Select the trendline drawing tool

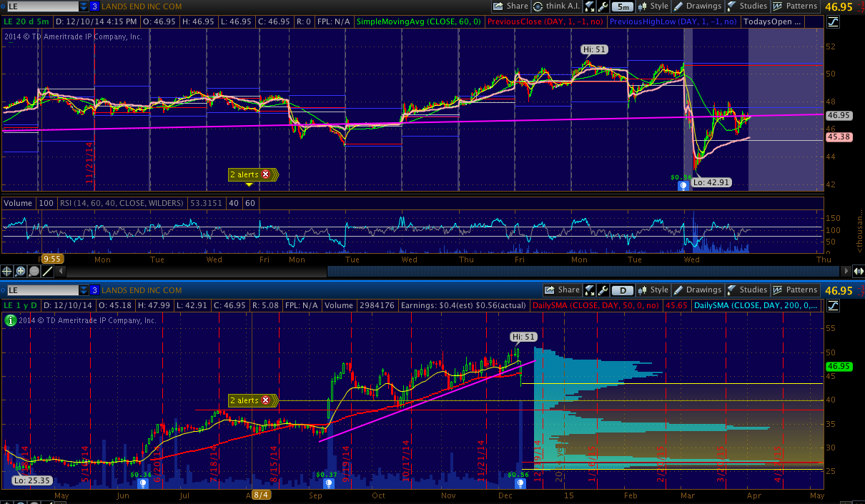click(x=47, y=271)
